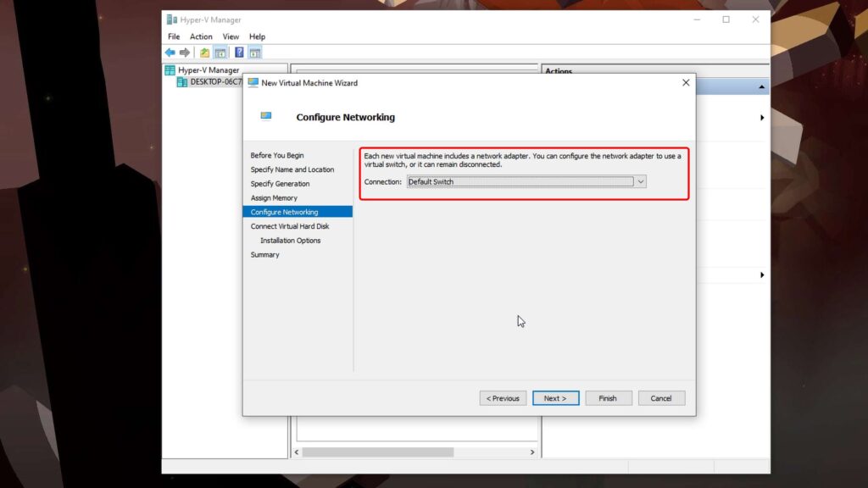Click the Previous button

tap(503, 398)
